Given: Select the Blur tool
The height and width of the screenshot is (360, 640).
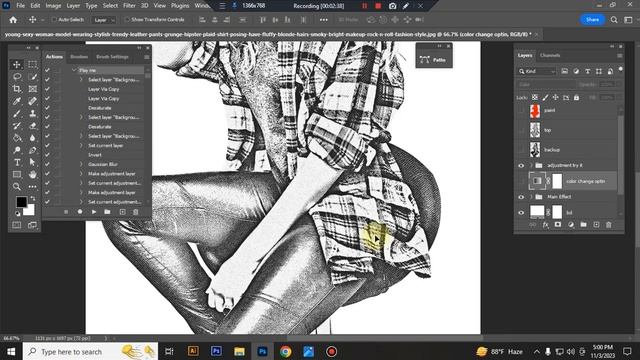Looking at the screenshot, I should (x=33, y=138).
